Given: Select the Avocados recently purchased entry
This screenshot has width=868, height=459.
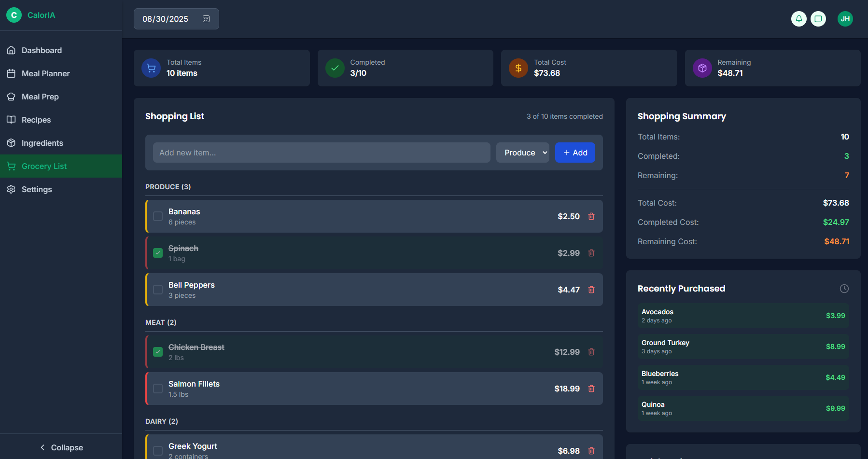Looking at the screenshot, I should pos(743,316).
